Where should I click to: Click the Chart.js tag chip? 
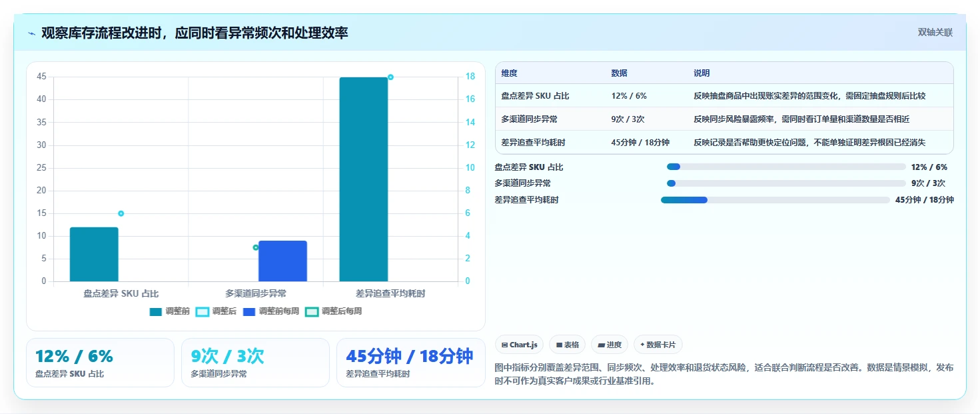click(519, 345)
